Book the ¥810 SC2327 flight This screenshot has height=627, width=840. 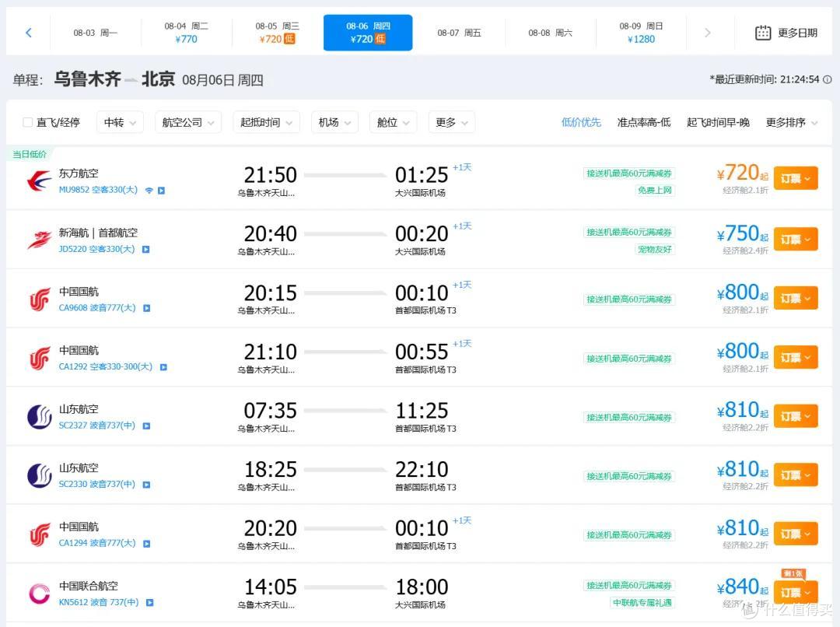click(x=796, y=416)
